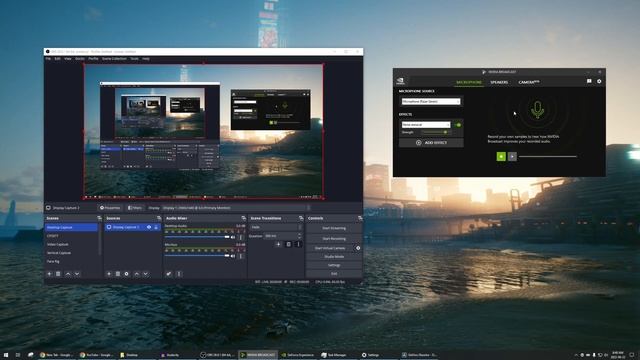Viewport: 640px width, 360px height.
Task: Open Scene Collection menu in OBS
Action: tap(114, 59)
